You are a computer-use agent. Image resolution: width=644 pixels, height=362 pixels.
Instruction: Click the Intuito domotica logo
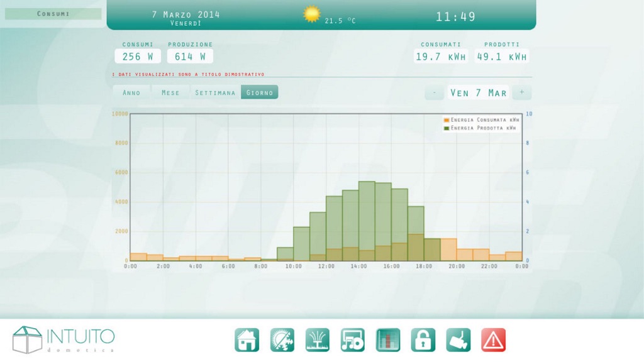pyautogui.click(x=64, y=339)
